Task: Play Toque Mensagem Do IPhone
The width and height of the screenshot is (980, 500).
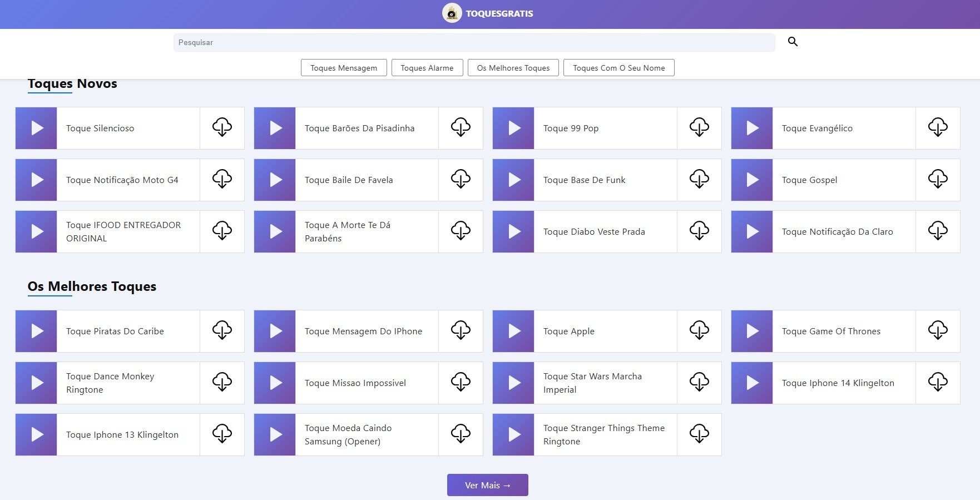Action: pyautogui.click(x=275, y=331)
